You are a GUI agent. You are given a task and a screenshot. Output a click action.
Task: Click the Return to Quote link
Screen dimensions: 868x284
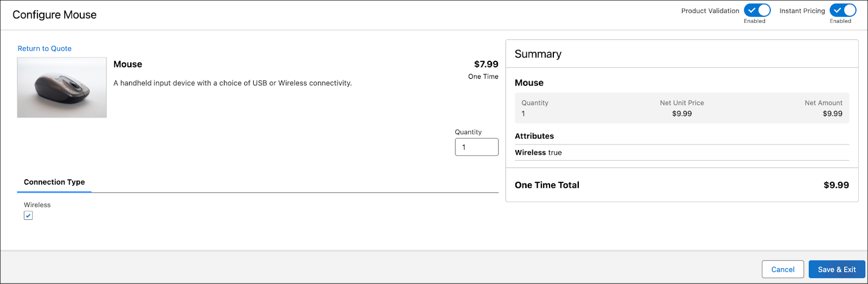tap(44, 48)
